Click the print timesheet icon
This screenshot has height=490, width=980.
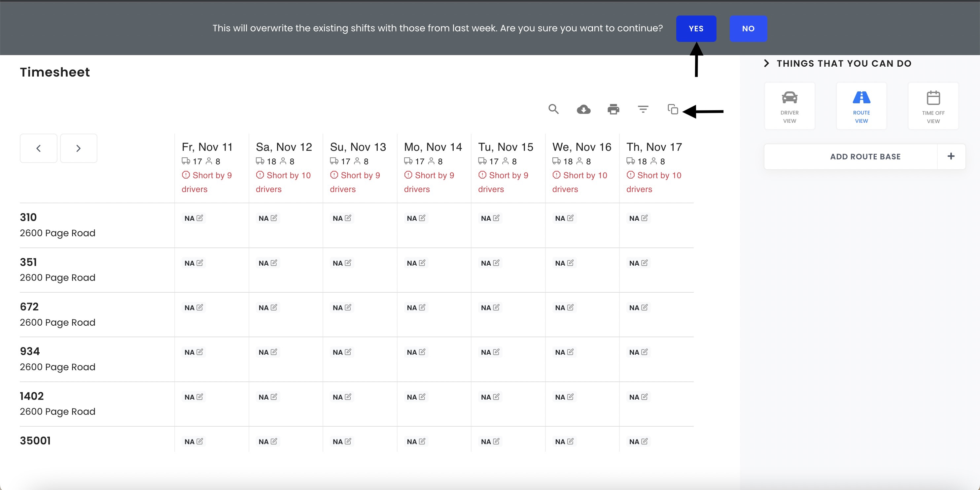point(613,110)
